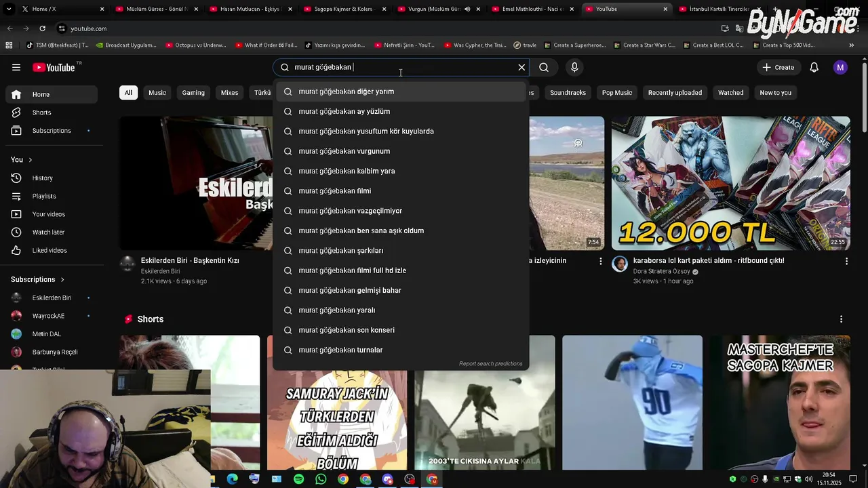The image size is (868, 488).
Task: Reload the page
Action: point(42,28)
